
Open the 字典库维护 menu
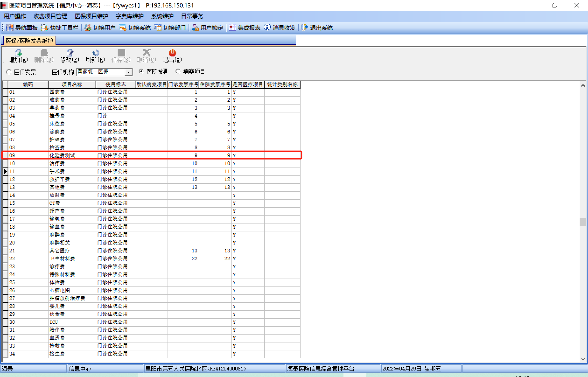pyautogui.click(x=129, y=16)
